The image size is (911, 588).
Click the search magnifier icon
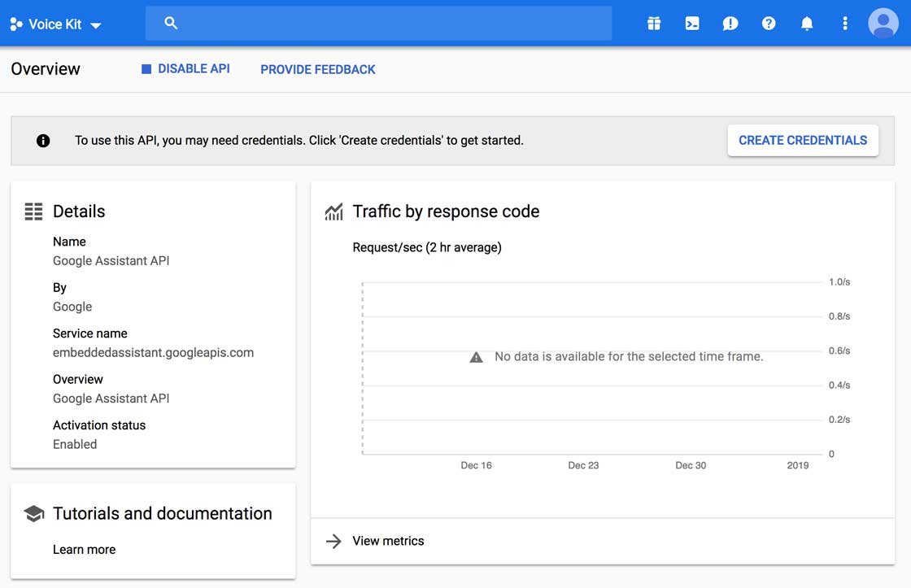tap(171, 24)
